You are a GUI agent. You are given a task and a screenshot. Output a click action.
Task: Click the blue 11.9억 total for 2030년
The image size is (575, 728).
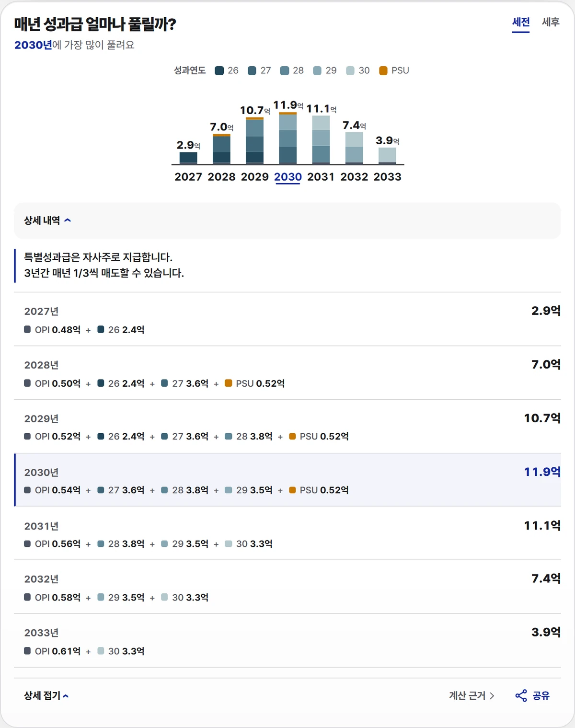tap(542, 472)
